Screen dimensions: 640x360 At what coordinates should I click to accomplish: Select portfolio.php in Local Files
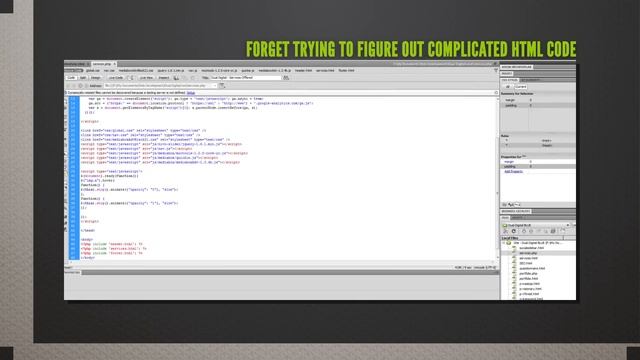pos(528,273)
